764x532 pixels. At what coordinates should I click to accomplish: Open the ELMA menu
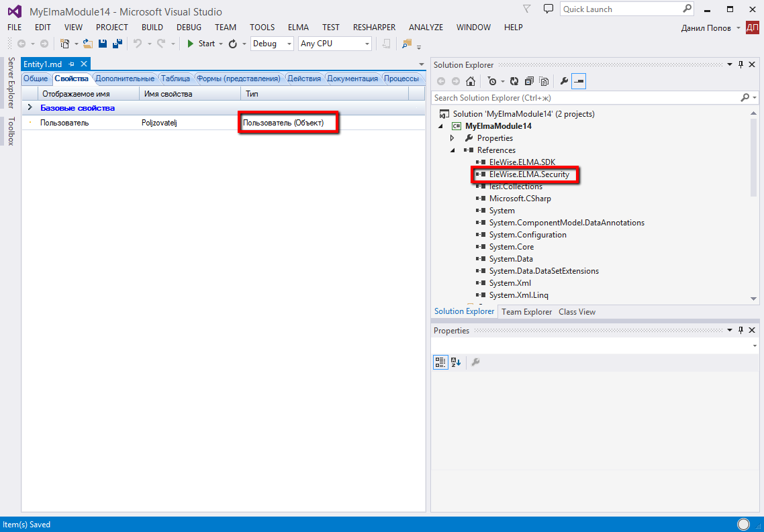[x=298, y=28]
